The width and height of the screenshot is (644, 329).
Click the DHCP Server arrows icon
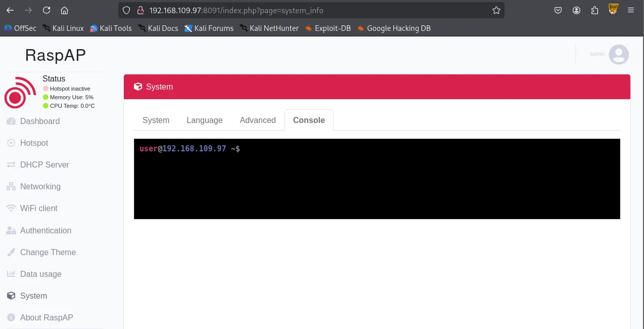click(11, 165)
